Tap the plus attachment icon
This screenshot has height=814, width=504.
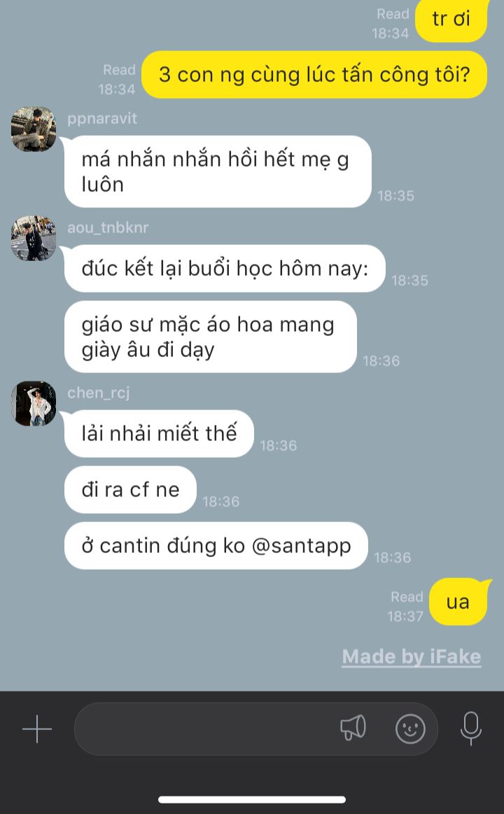pyautogui.click(x=37, y=729)
